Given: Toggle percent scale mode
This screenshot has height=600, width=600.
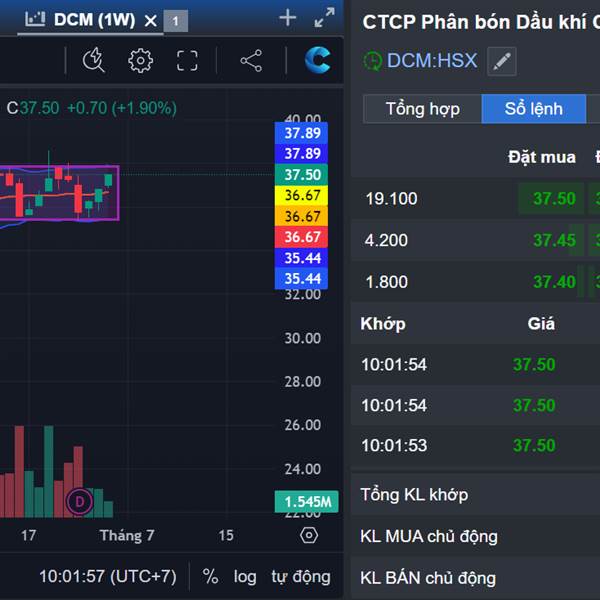Looking at the screenshot, I should coord(210,576).
